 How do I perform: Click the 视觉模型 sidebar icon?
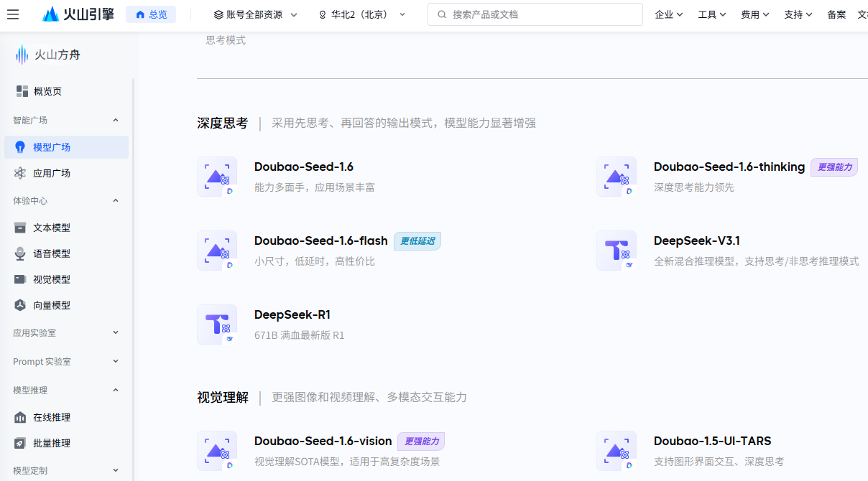pyautogui.click(x=20, y=279)
